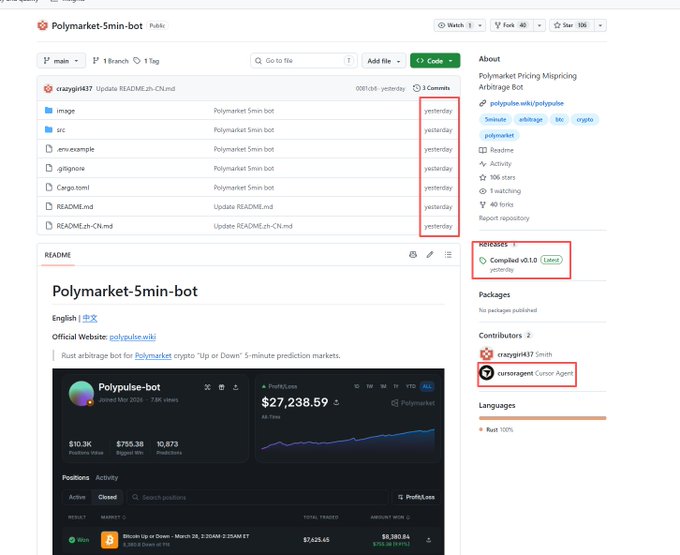Screen dimensions: 680x555
Task: Open README outline list icon
Action: [448, 255]
